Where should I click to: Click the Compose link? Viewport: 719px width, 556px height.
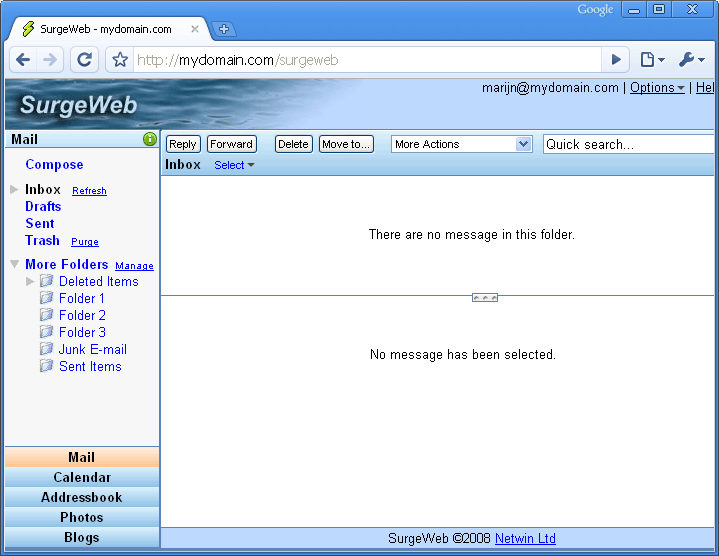click(x=54, y=165)
